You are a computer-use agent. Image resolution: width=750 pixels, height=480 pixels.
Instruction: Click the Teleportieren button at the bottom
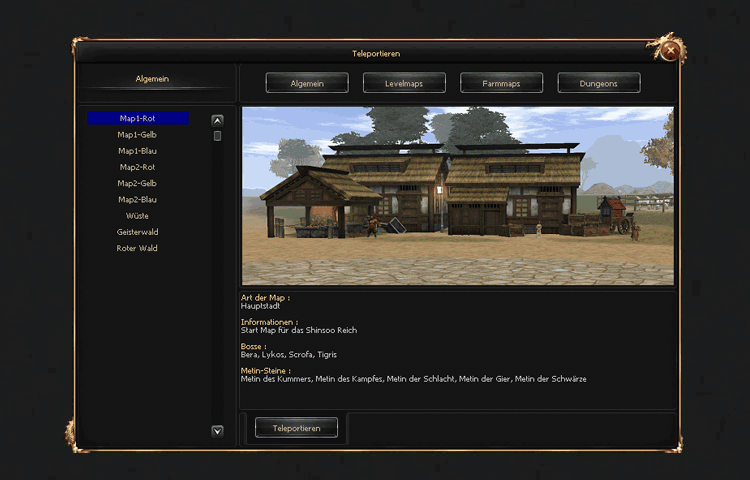click(x=297, y=428)
